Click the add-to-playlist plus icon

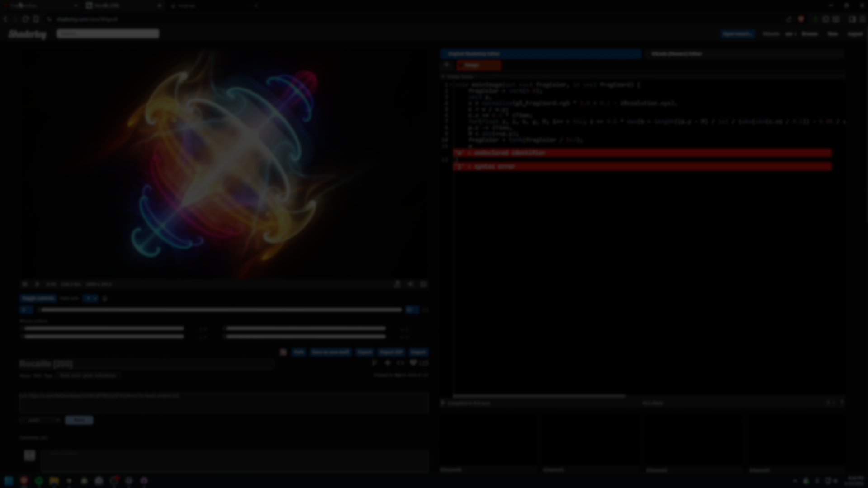click(387, 363)
